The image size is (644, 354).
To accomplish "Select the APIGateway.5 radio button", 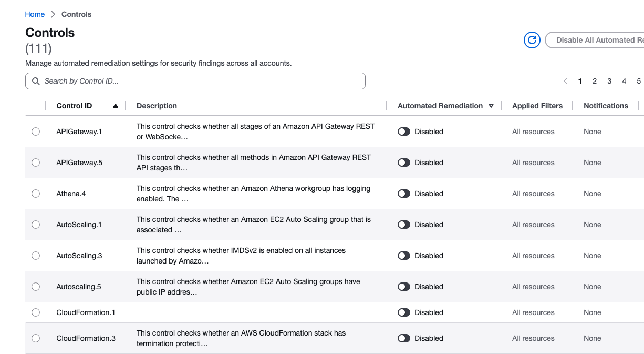I will [x=36, y=163].
